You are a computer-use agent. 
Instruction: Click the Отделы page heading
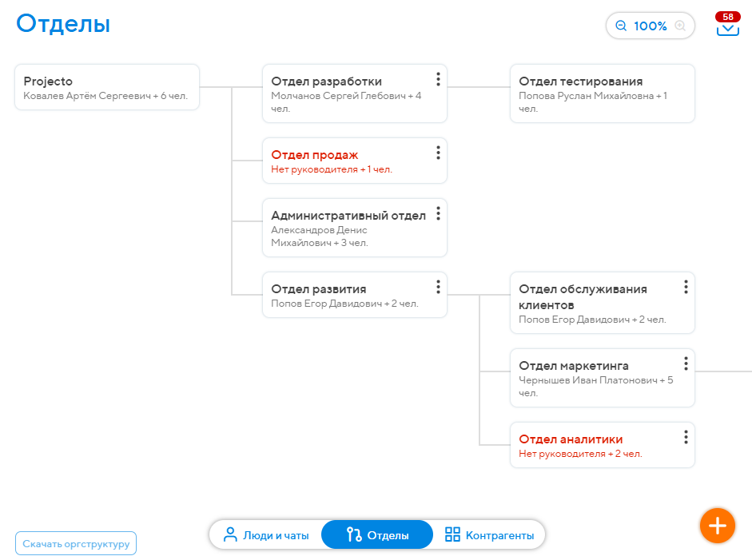63,24
